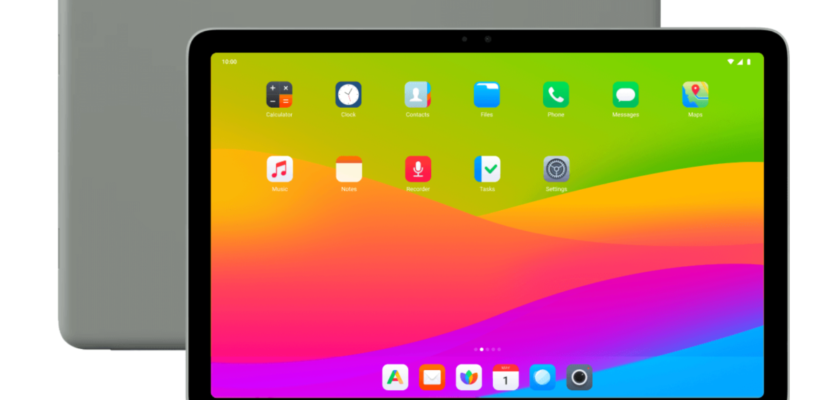Launch the Gallery petals icon in dock
This screenshot has height=400, width=840.
[x=469, y=378]
